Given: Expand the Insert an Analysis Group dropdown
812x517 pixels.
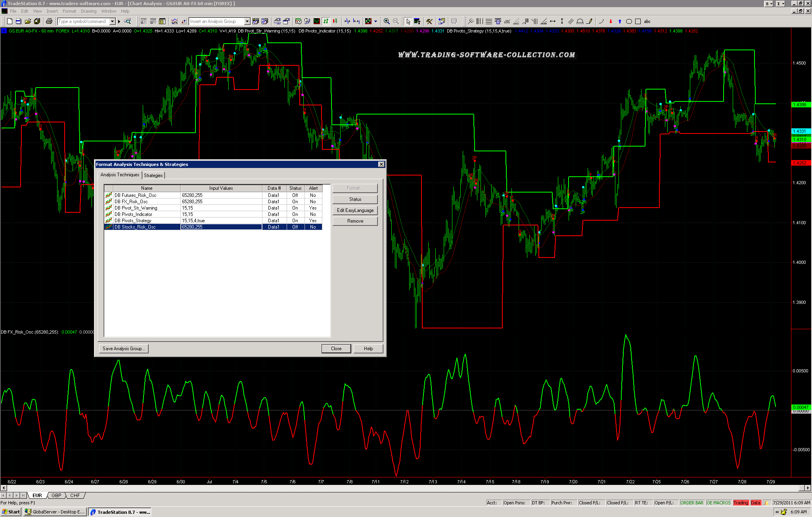Looking at the screenshot, I should (x=247, y=21).
